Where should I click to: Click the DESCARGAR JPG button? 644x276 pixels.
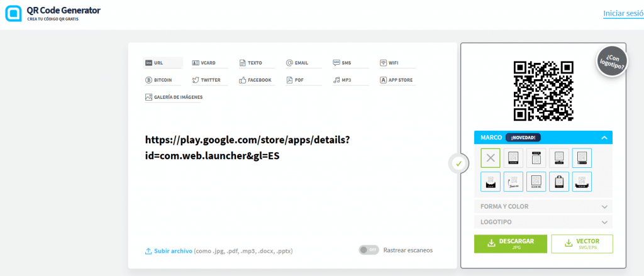point(511,244)
